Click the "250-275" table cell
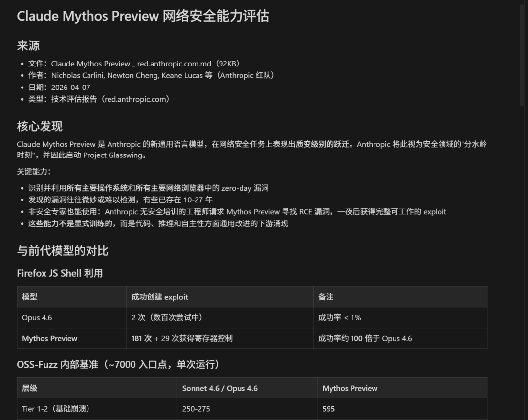The width and height of the screenshot is (528, 420). pos(247,409)
